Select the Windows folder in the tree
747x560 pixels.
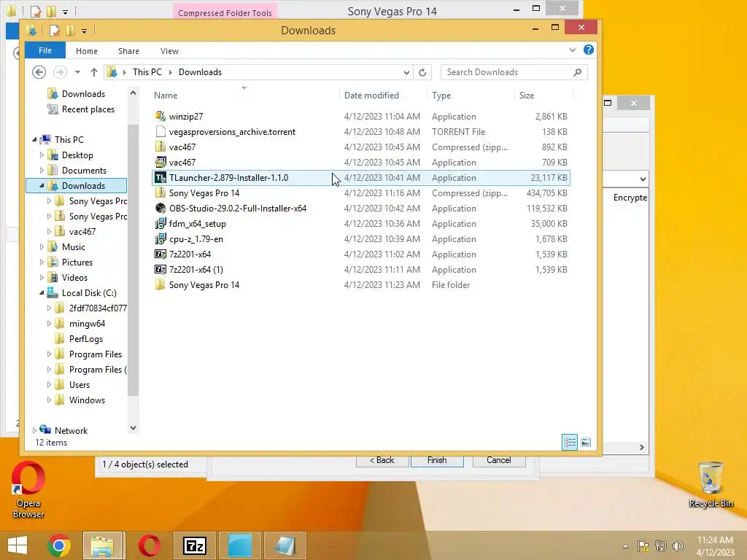coord(87,400)
